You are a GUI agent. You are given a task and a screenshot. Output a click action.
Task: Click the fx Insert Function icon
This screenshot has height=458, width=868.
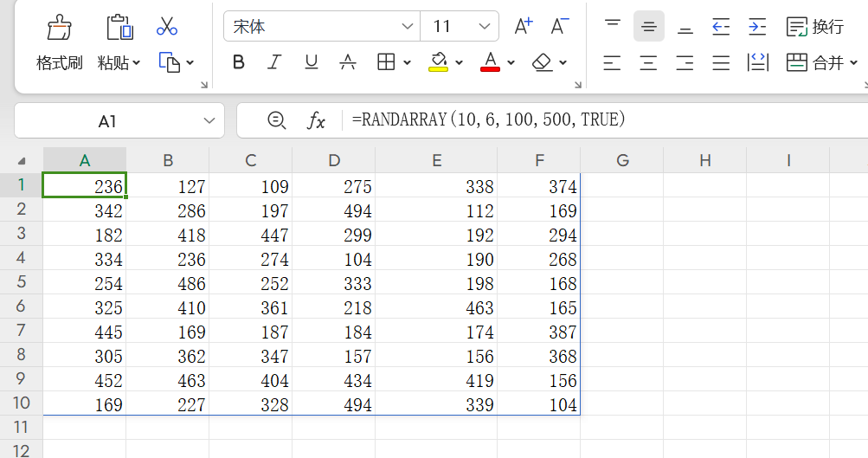pyautogui.click(x=317, y=120)
